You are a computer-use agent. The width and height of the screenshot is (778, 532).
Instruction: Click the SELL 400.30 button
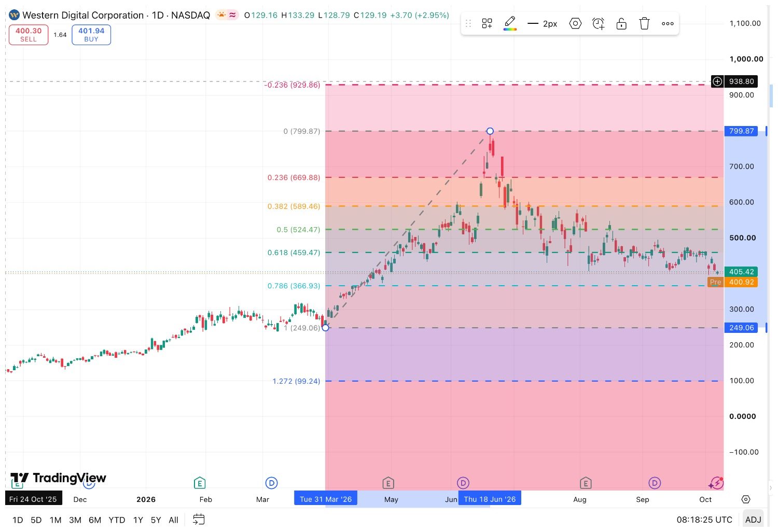pos(29,35)
